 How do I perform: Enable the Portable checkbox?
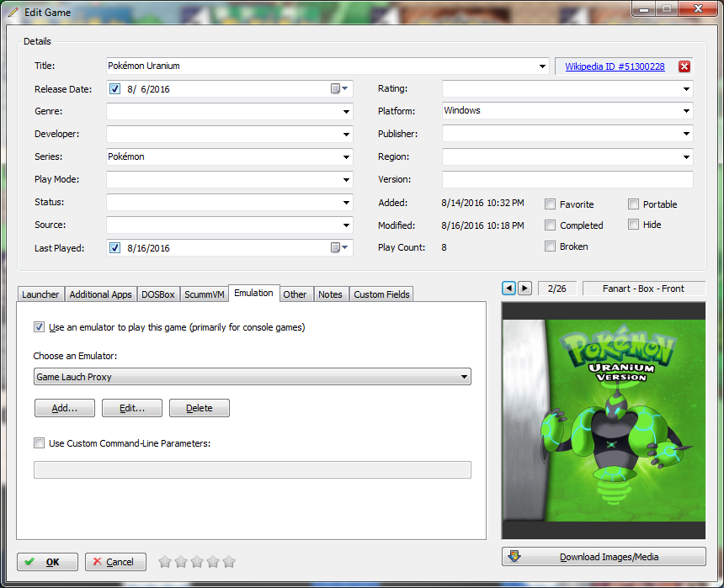pos(633,204)
